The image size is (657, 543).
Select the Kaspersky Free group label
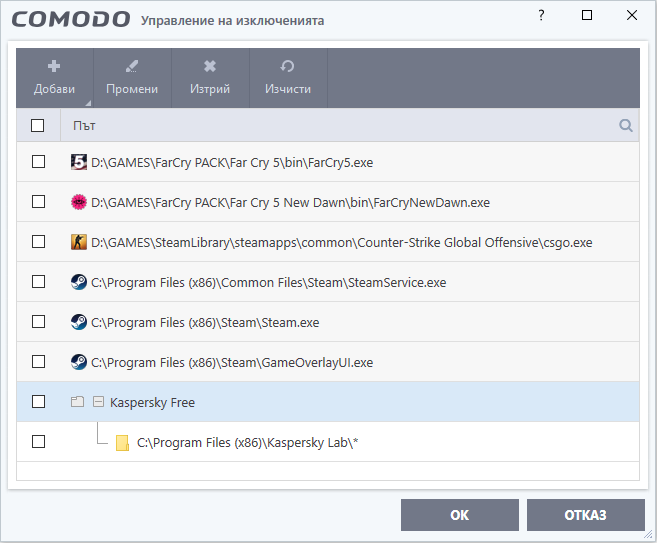tap(153, 403)
